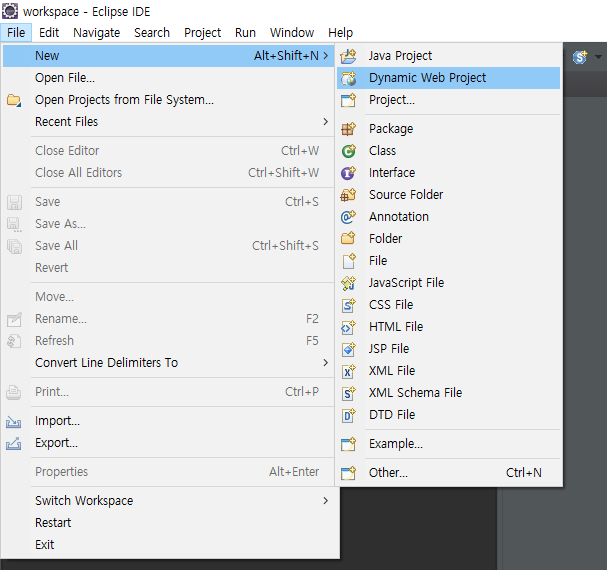
Task: Click the Eclipse logo in title bar
Action: click(x=10, y=11)
